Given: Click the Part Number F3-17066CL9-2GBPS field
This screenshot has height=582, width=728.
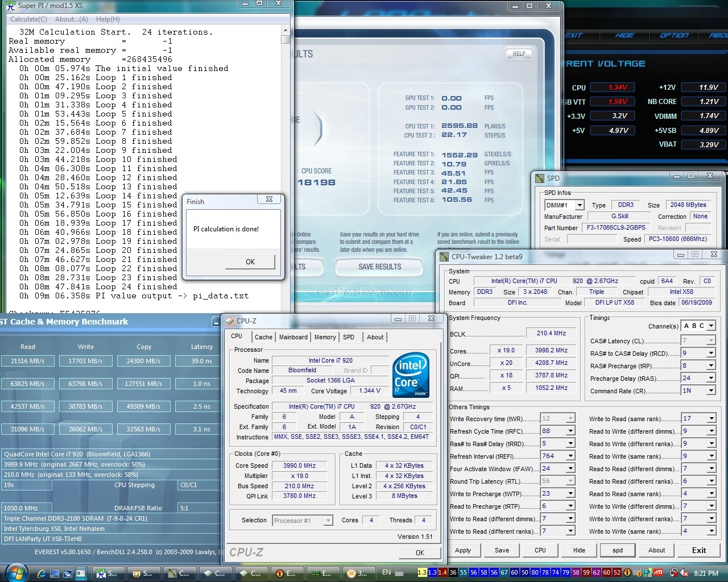Looking at the screenshot, I should click(616, 227).
